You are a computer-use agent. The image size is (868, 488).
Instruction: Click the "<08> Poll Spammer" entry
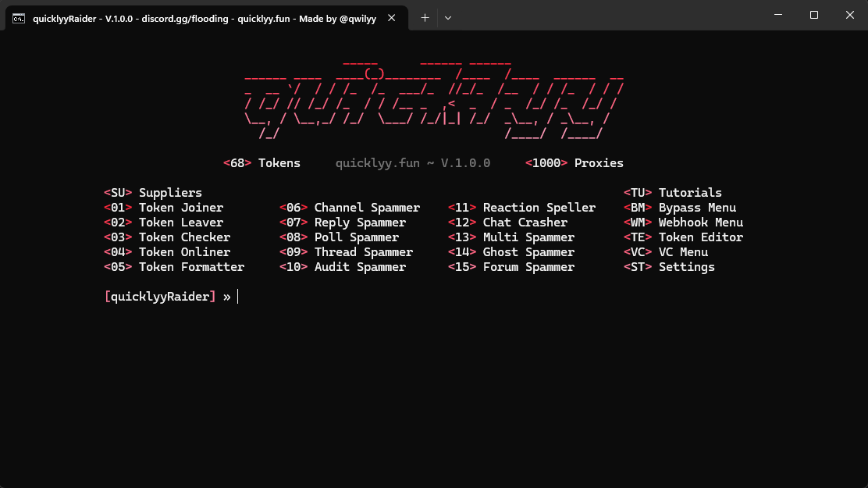339,237
